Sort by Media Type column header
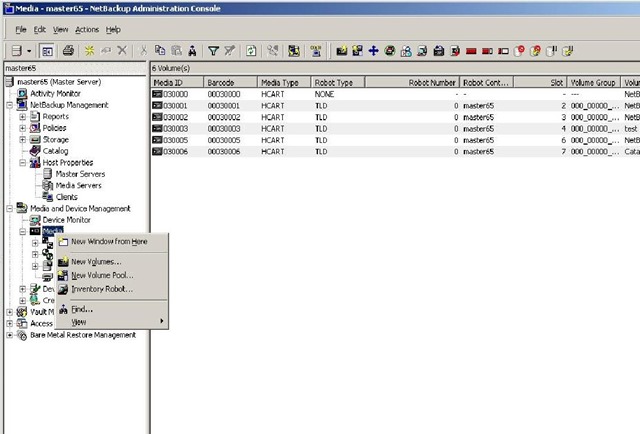 [x=284, y=82]
